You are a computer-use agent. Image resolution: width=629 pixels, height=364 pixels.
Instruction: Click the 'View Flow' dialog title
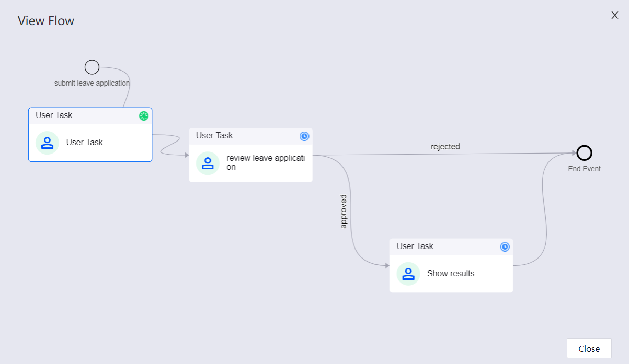pyautogui.click(x=46, y=21)
